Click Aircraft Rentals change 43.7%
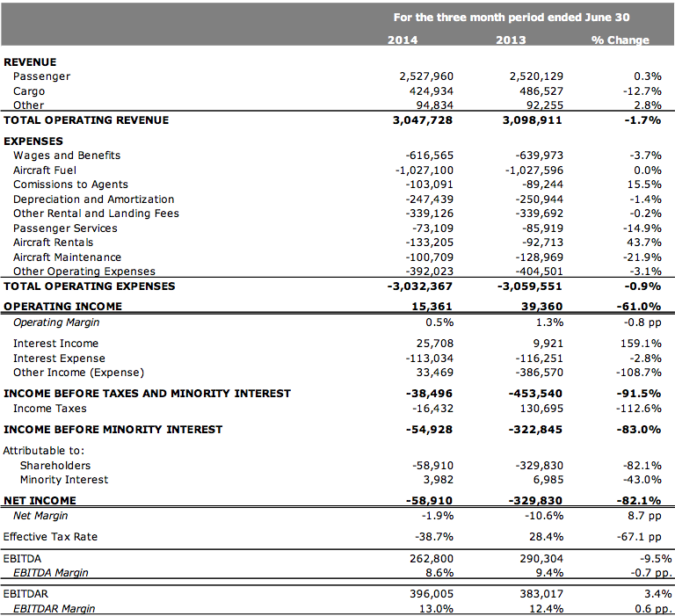The height and width of the screenshot is (616, 675). (x=644, y=243)
